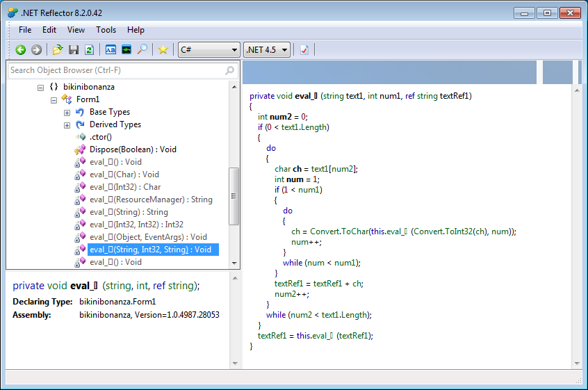Viewport: 588px width, 390px height.
Task: Open the File menu
Action: click(25, 30)
